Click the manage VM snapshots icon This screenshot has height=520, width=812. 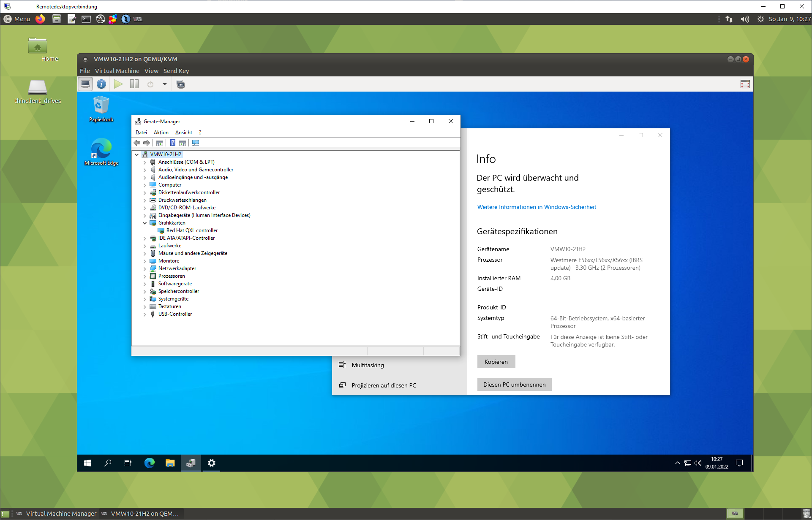180,84
